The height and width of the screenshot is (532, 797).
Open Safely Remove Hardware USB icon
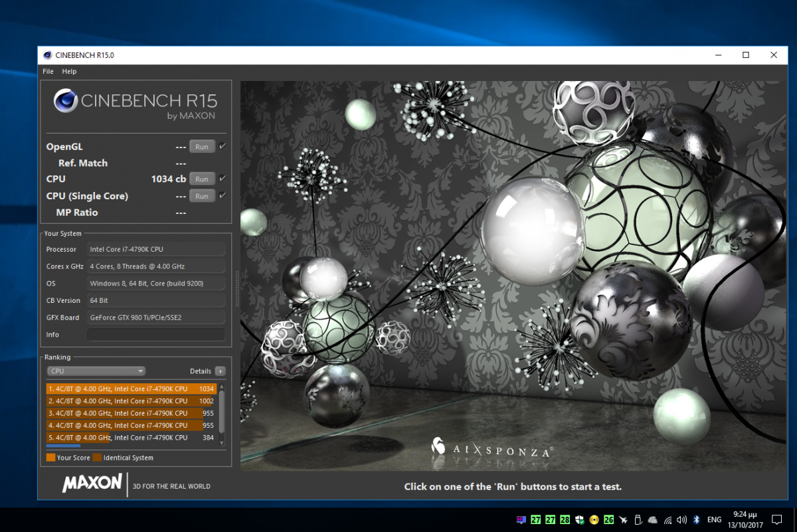point(638,519)
